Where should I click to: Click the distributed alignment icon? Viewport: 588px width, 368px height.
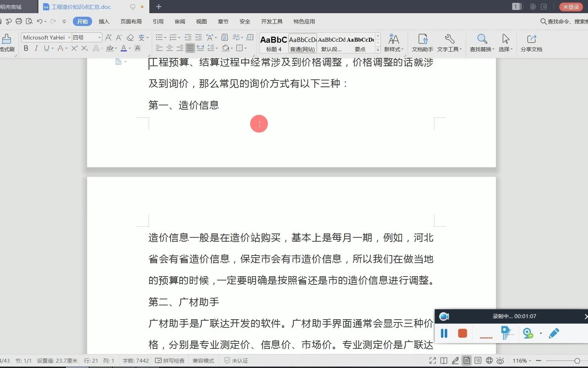pos(200,48)
